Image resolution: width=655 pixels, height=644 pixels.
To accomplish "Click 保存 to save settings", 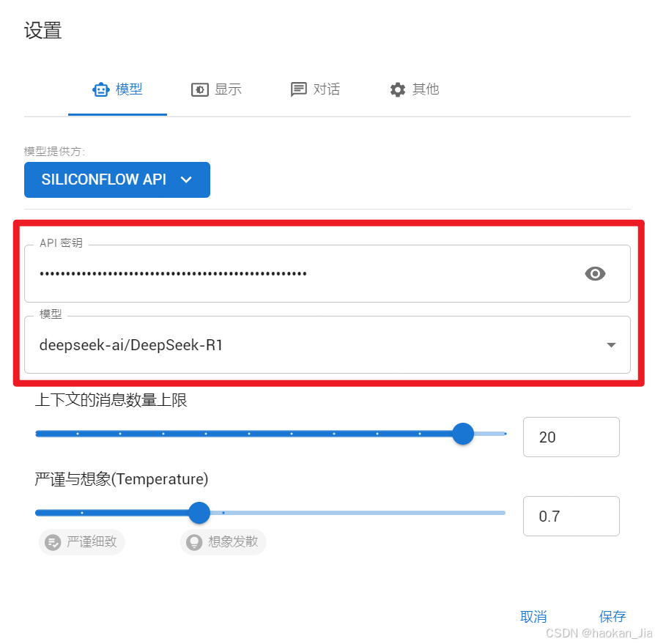I will pos(613,616).
